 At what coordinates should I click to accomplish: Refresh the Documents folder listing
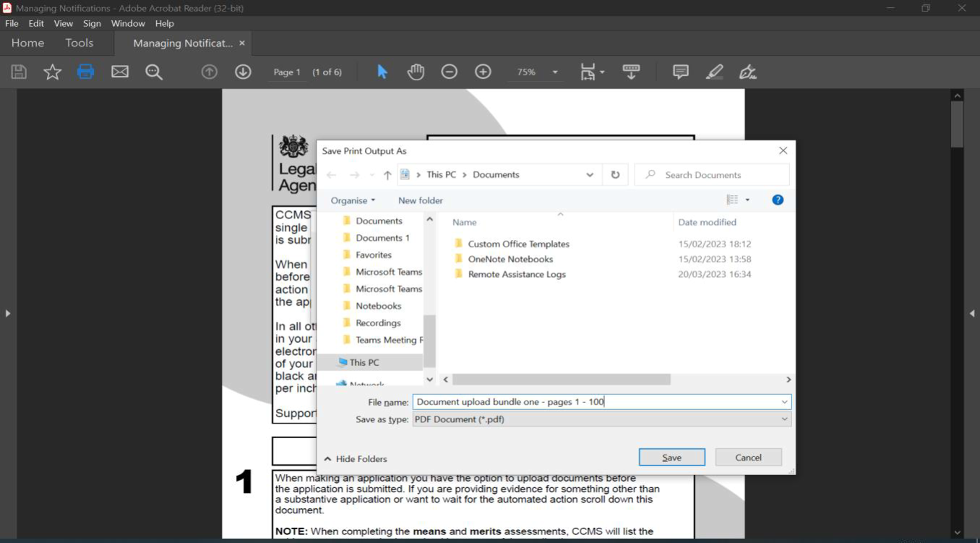(x=615, y=174)
